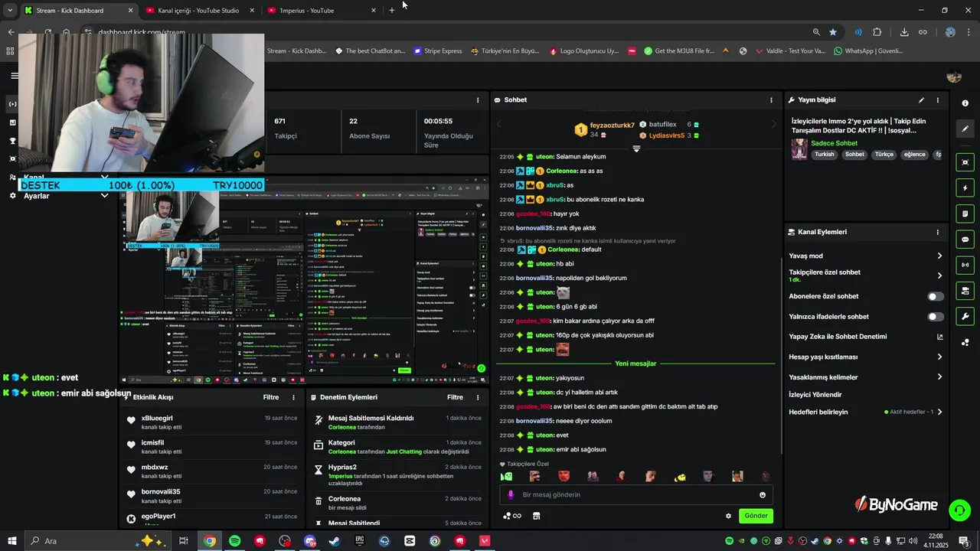Click the info icon in the right sidebar

[x=965, y=103]
